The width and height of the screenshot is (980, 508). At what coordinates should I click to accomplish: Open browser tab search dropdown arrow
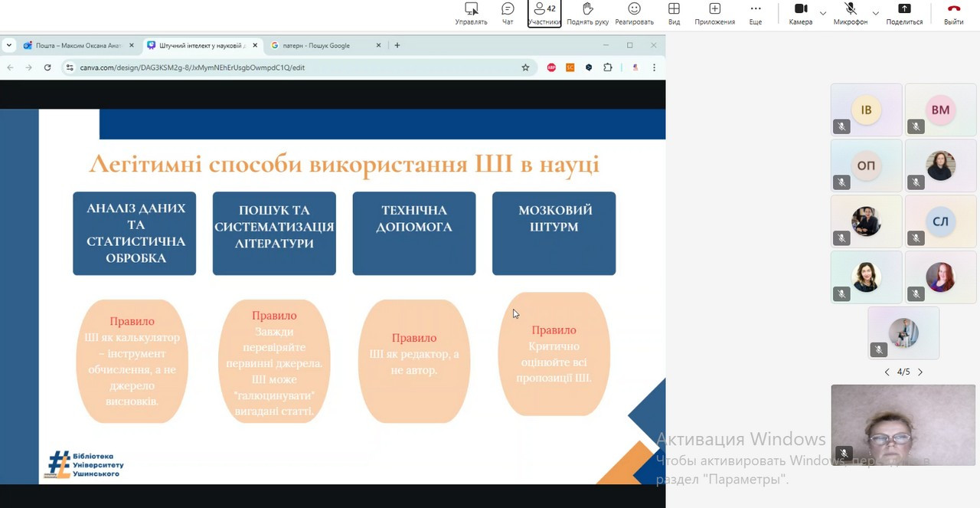click(x=9, y=45)
